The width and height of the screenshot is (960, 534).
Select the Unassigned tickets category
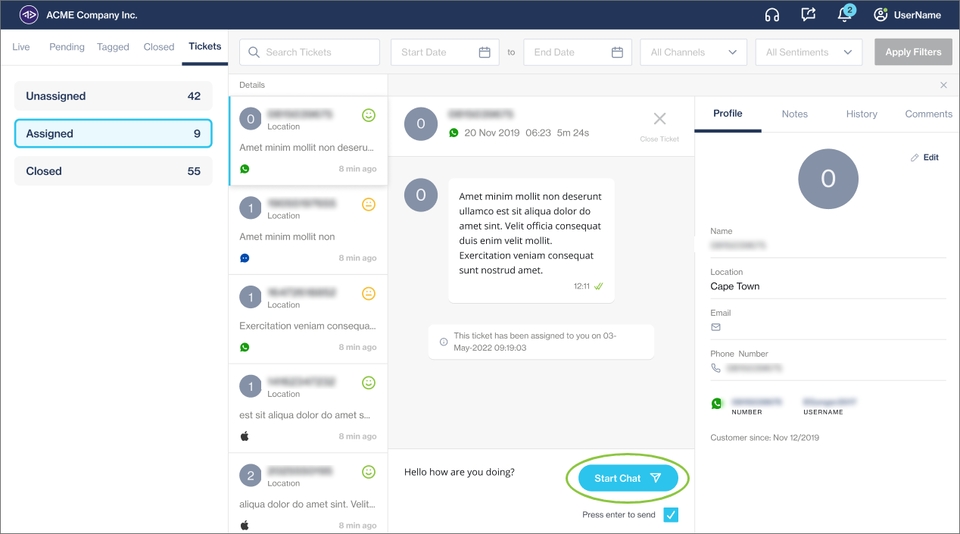pos(113,96)
